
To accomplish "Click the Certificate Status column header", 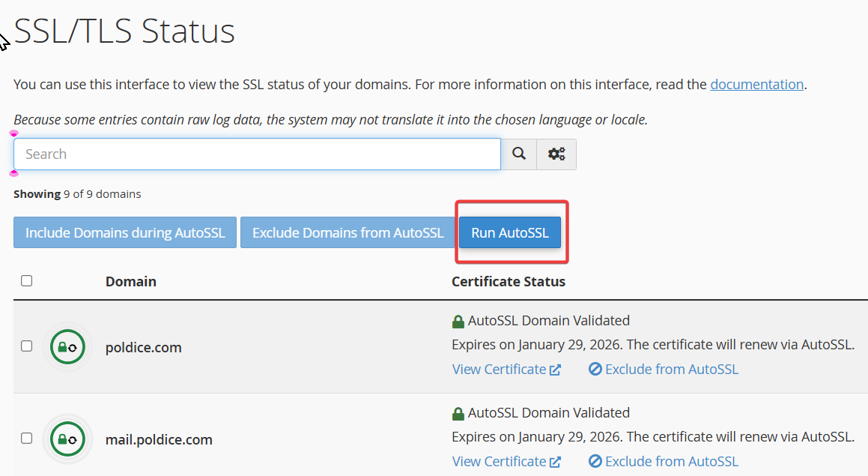I will 509,282.
